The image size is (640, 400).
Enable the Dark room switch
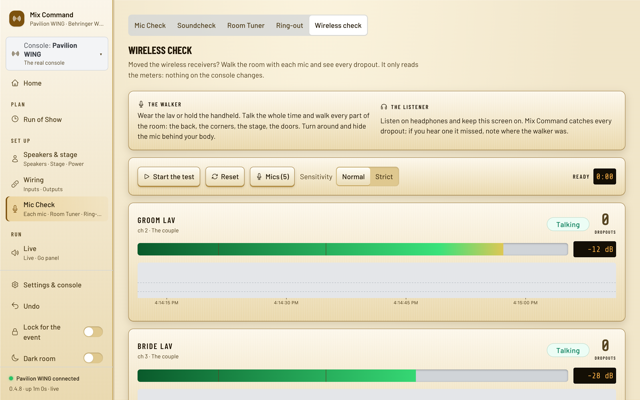click(93, 358)
